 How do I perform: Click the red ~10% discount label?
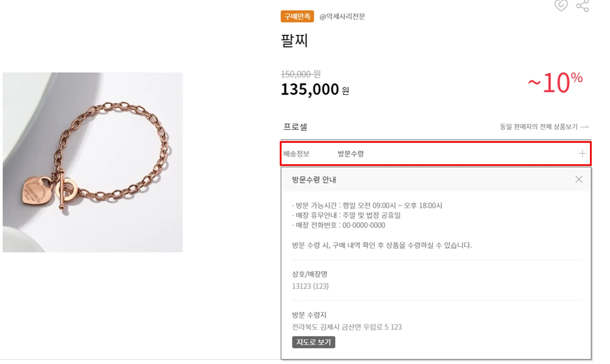[555, 82]
